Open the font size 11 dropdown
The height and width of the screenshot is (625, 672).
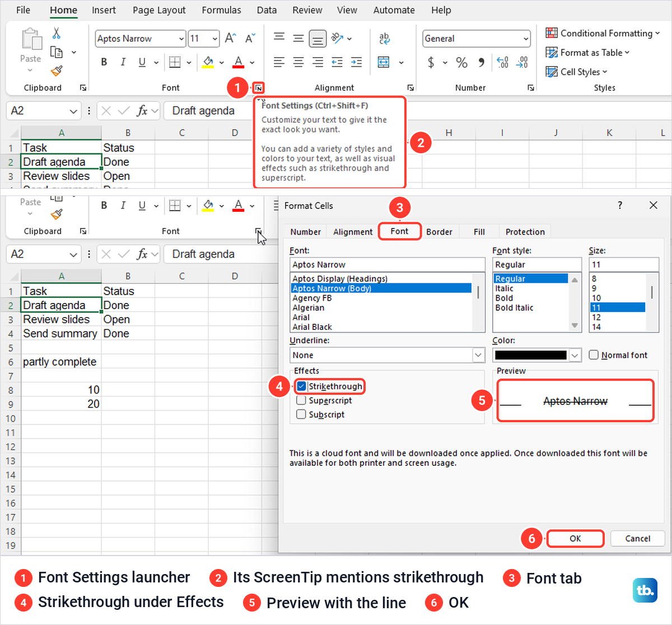tap(215, 39)
